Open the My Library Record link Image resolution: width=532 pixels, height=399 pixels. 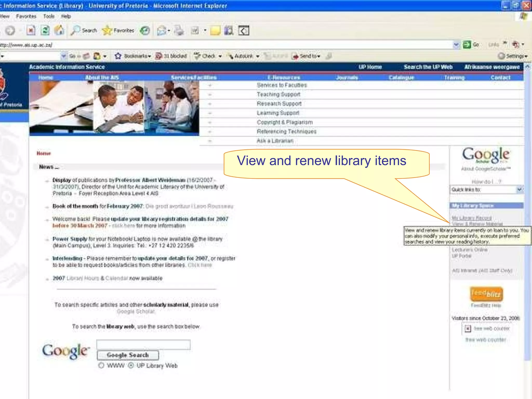point(471,218)
